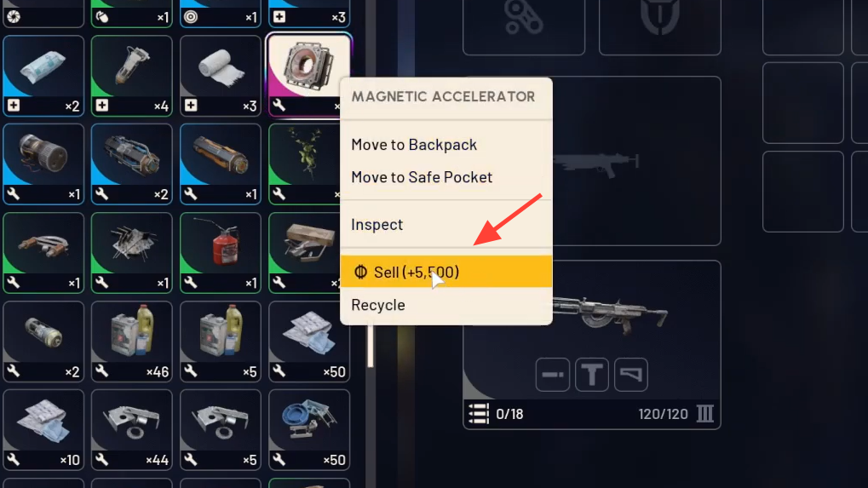The image size is (868, 488).
Task: Click the red fuel canister item
Action: [x=221, y=253]
